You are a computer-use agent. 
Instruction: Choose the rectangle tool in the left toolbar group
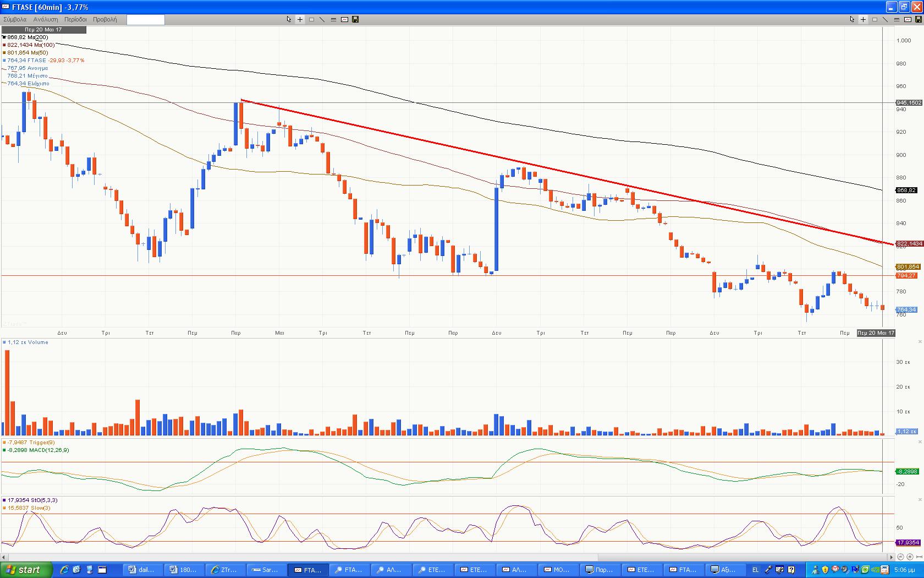311,19
